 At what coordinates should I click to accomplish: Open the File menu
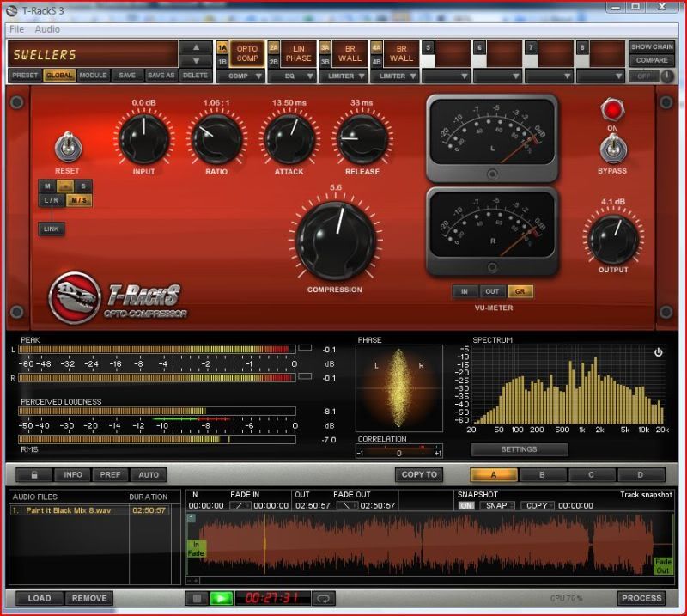16,29
